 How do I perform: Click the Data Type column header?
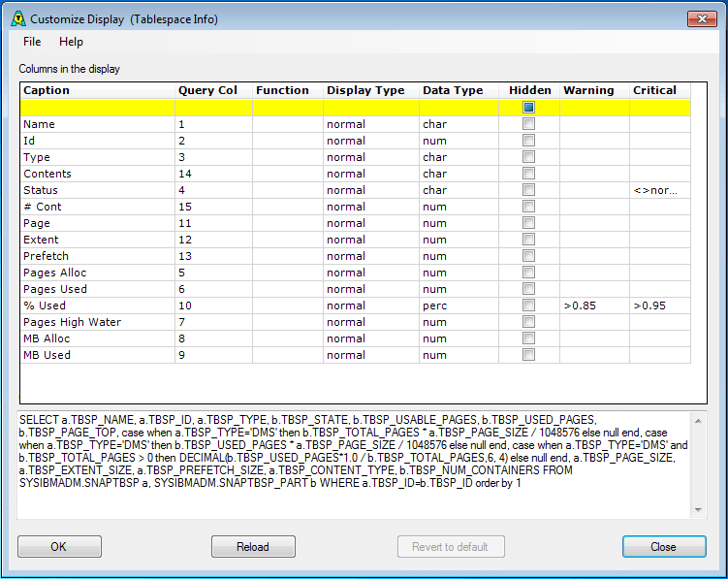459,90
